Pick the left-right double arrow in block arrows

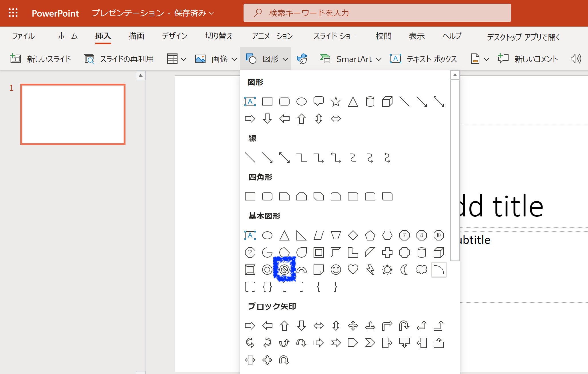(318, 326)
